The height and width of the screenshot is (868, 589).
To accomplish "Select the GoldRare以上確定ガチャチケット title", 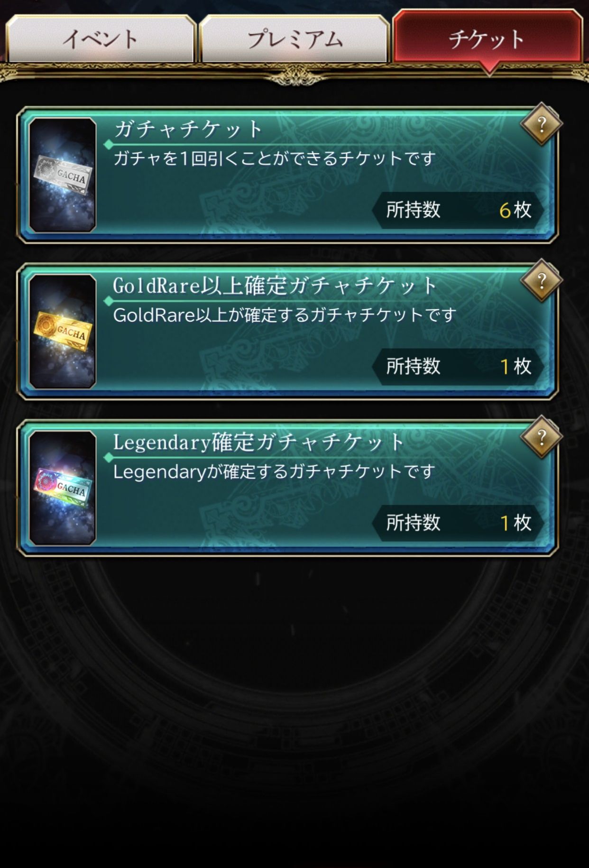I will pos(275,286).
